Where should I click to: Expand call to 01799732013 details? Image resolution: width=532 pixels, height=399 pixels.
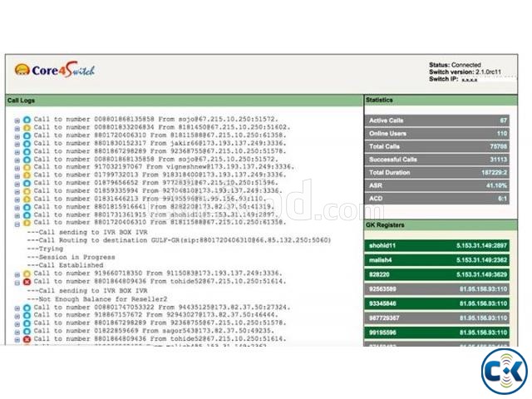click(17, 176)
